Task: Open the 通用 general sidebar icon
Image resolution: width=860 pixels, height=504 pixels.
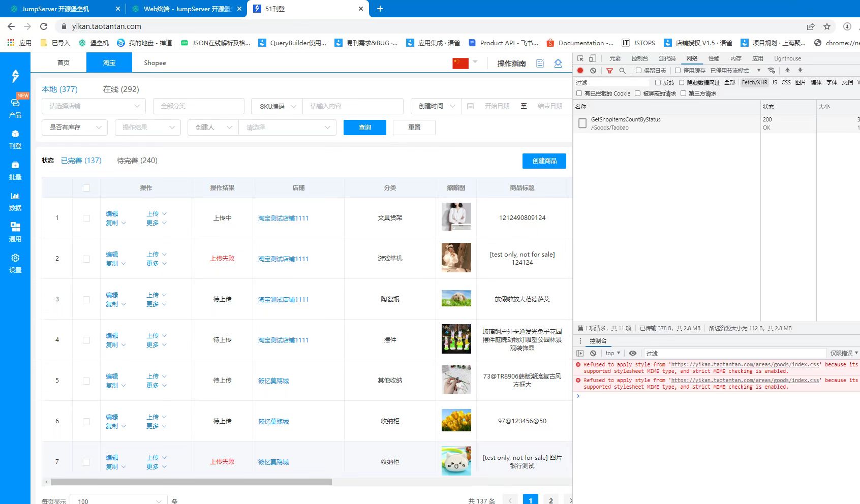Action: pos(15,232)
